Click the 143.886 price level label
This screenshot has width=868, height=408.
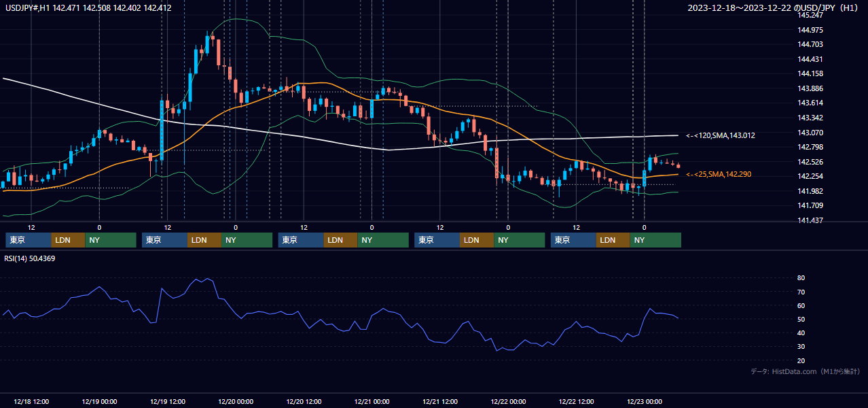pyautogui.click(x=810, y=88)
